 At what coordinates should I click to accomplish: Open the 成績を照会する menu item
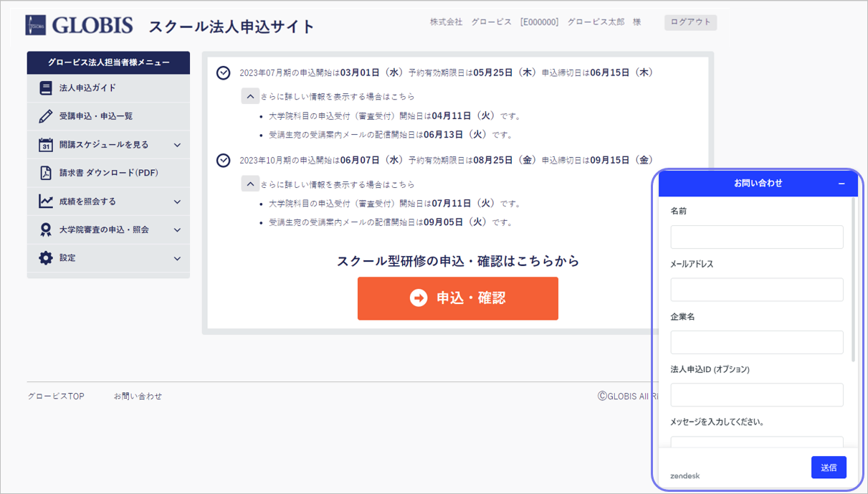pos(108,201)
